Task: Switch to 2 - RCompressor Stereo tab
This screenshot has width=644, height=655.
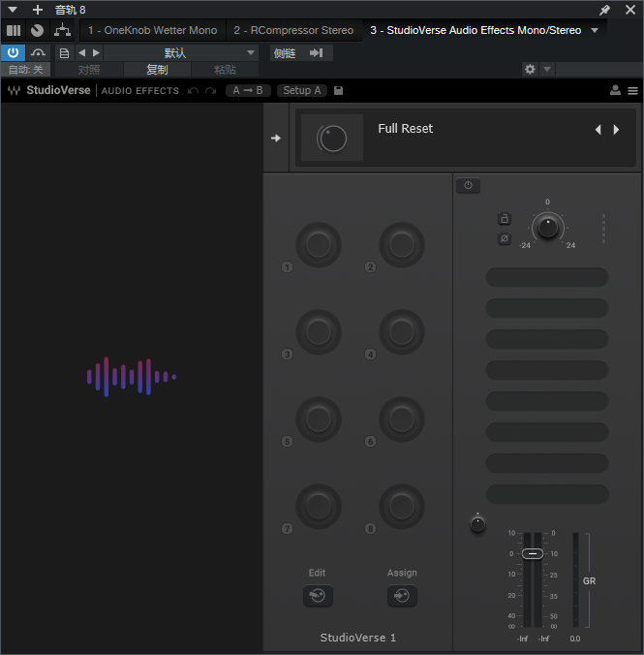Action: [293, 30]
